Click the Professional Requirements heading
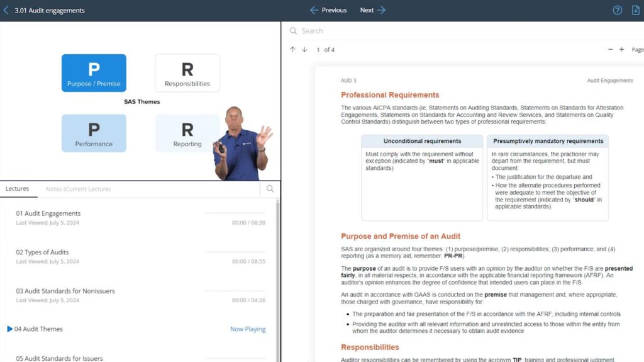Viewport: 644px width, 362px height. pos(390,95)
